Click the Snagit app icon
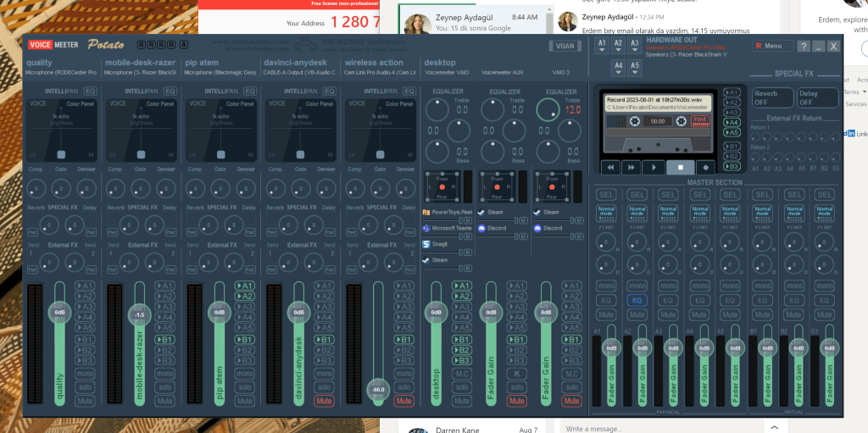Image resolution: width=868 pixels, height=433 pixels. (426, 244)
